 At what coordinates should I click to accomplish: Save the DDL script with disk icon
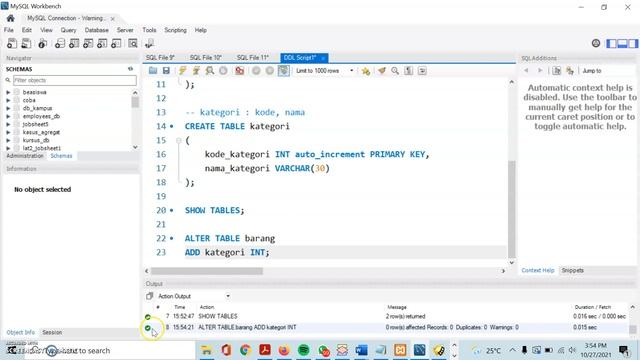(x=166, y=71)
